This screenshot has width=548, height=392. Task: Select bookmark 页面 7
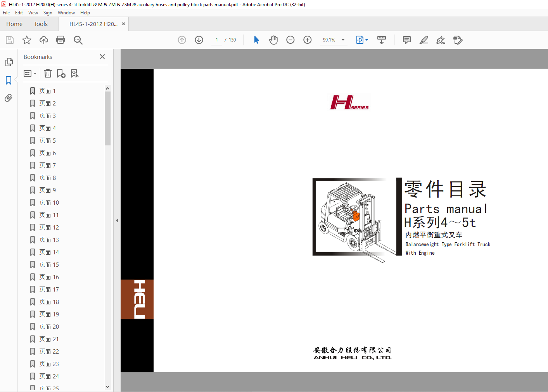tap(47, 166)
